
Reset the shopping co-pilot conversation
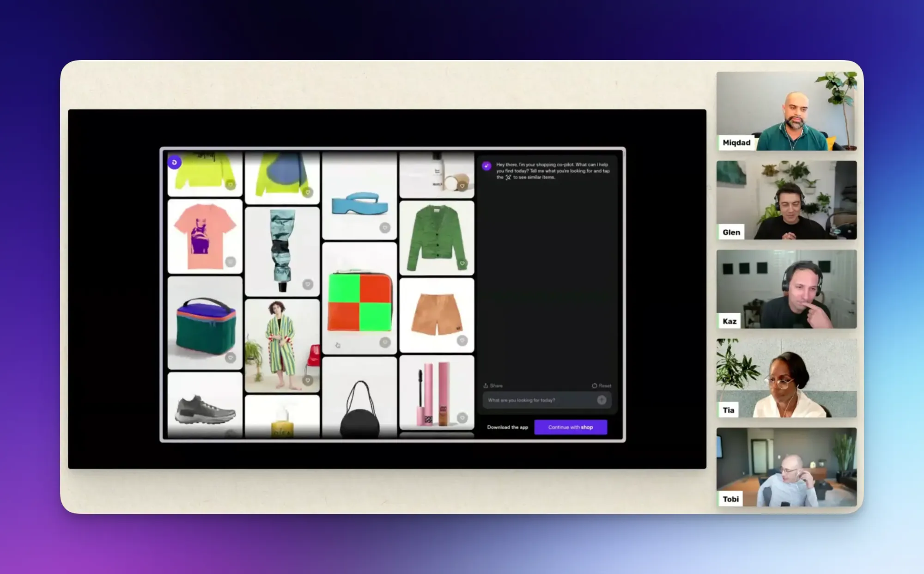coord(602,385)
